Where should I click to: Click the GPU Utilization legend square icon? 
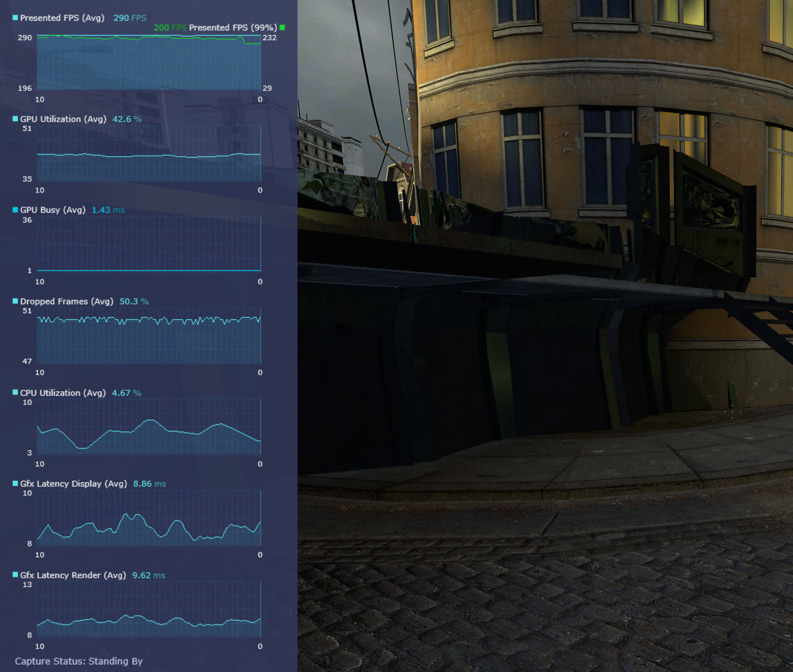pos(15,119)
